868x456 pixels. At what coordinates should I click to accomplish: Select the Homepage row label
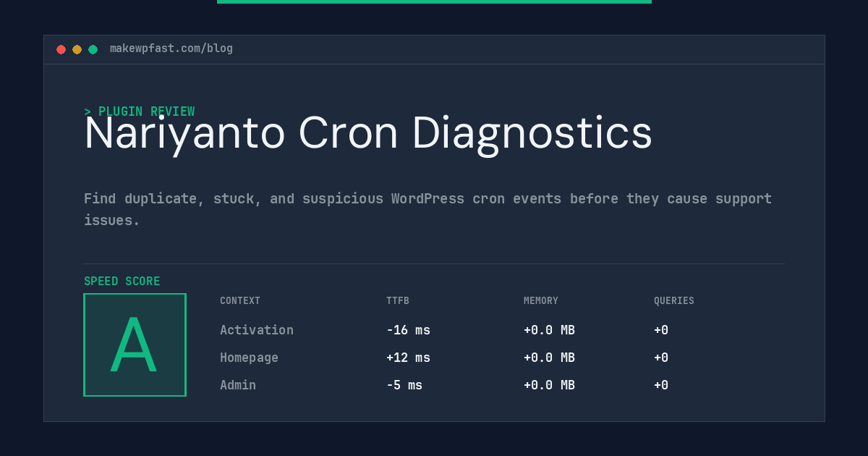click(x=249, y=358)
